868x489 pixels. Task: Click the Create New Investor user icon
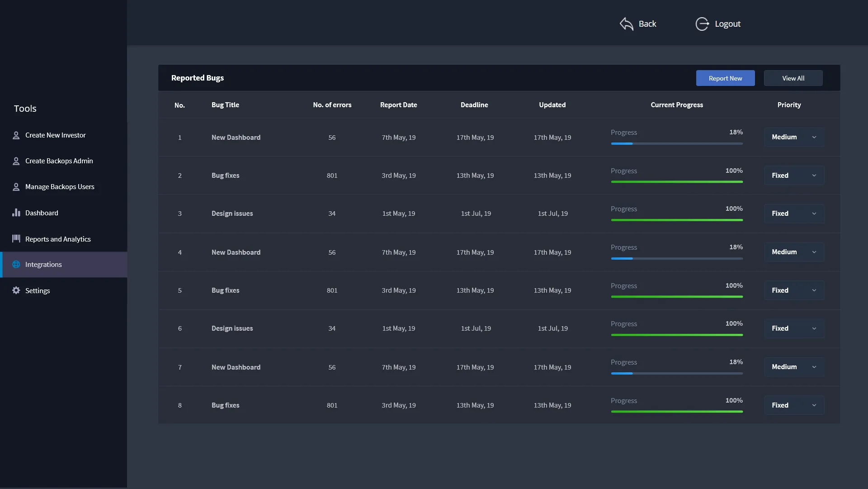[x=16, y=135]
